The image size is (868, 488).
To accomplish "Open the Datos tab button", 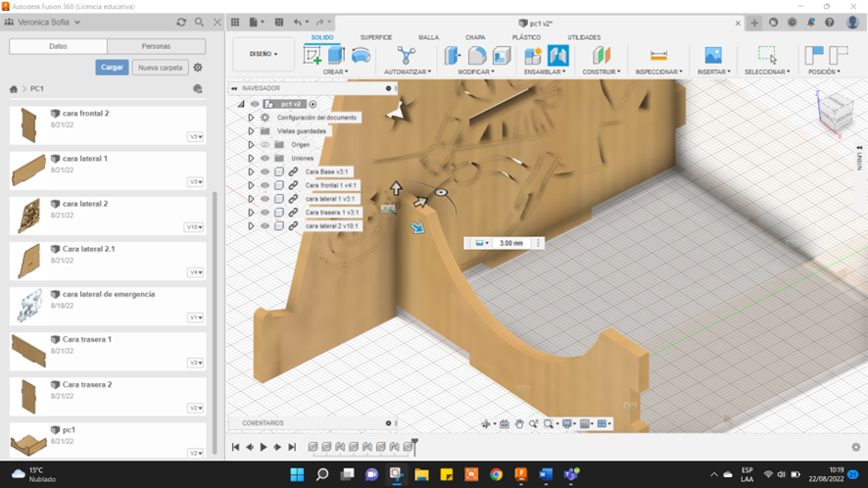I will [x=58, y=46].
